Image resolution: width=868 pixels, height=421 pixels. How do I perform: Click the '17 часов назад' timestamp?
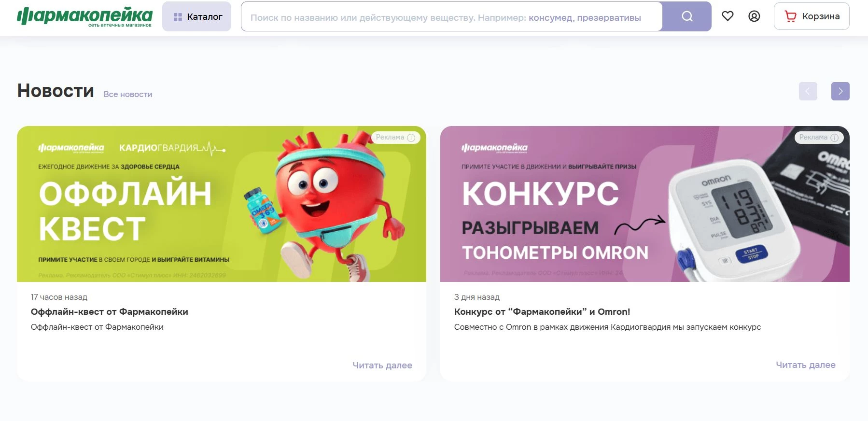59,297
